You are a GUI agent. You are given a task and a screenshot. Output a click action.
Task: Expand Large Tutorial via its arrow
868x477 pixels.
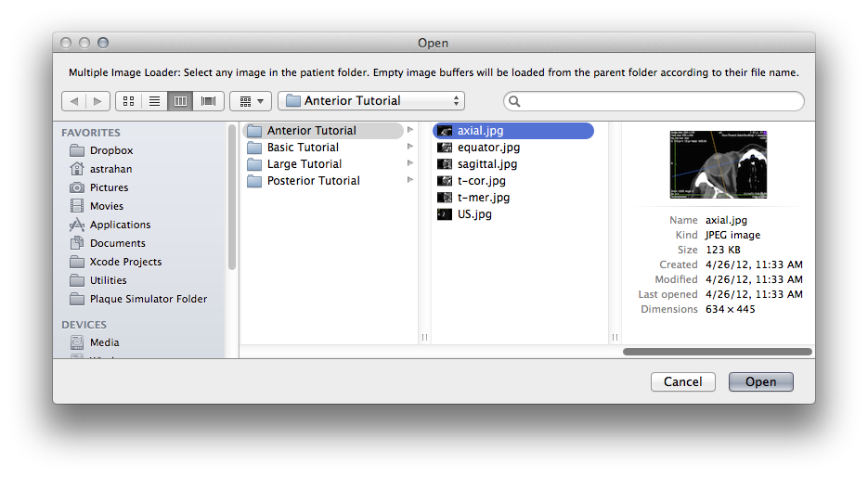(410, 163)
